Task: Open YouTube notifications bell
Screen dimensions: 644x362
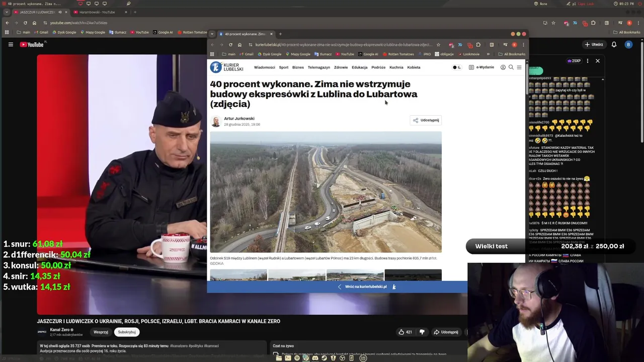Action: coord(614,44)
